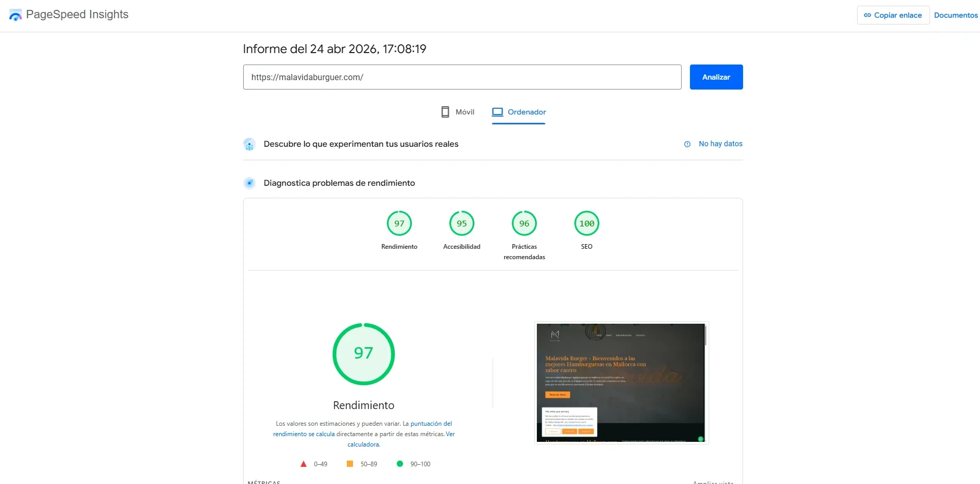Click the real users experience icon
The width and height of the screenshot is (980, 484).
tap(249, 144)
